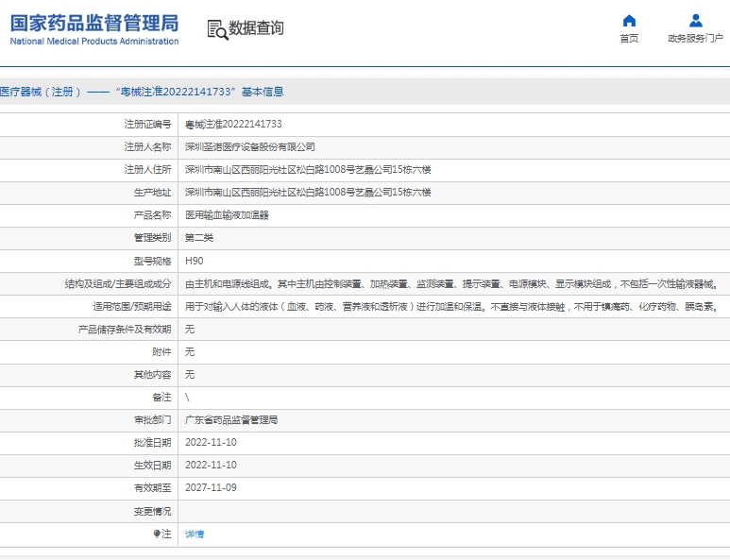
Task: Click 无 in 附件 row
Action: coord(190,352)
